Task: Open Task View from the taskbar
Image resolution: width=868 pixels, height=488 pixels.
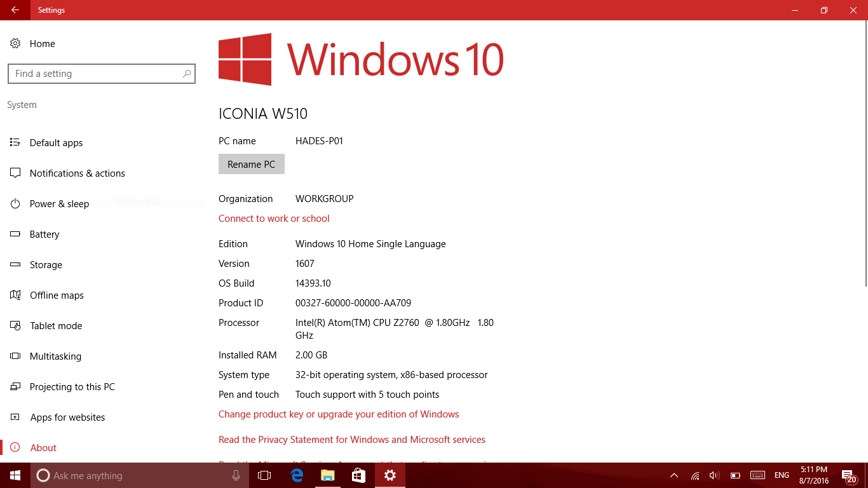Action: click(x=264, y=475)
